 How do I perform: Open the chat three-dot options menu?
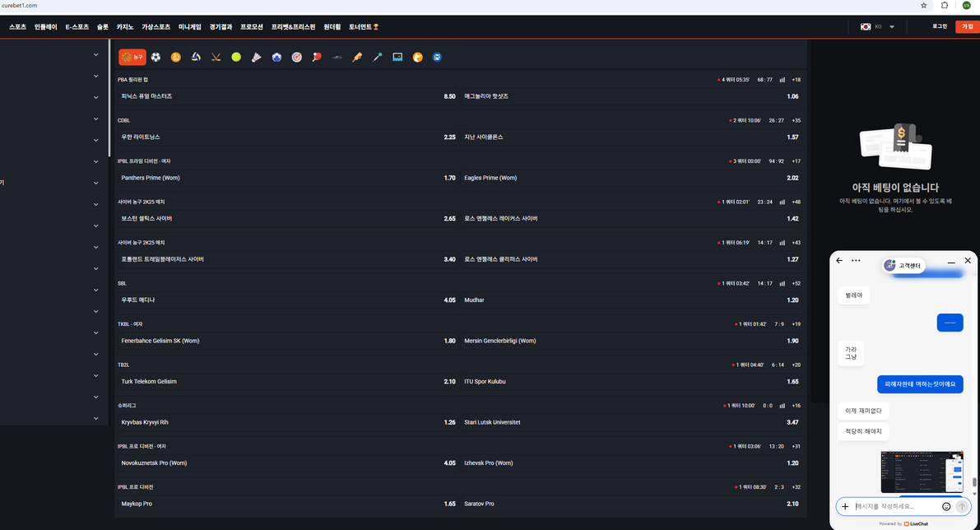coord(856,261)
